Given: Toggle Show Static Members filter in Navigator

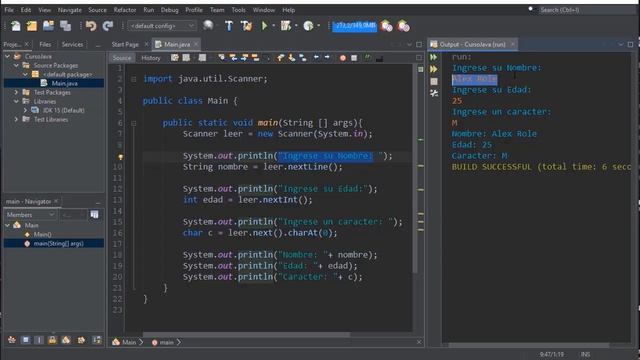Looking at the screenshot, I should (39, 340).
